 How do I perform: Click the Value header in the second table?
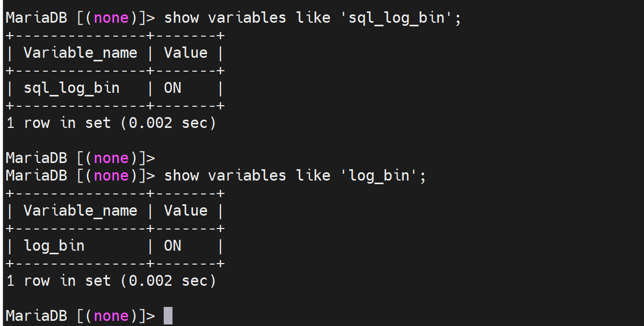tap(185, 211)
